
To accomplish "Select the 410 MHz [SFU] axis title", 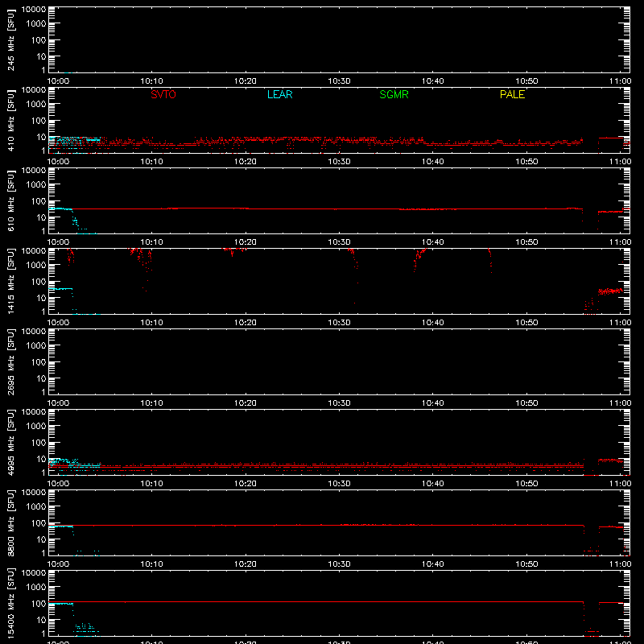I will click(10, 120).
